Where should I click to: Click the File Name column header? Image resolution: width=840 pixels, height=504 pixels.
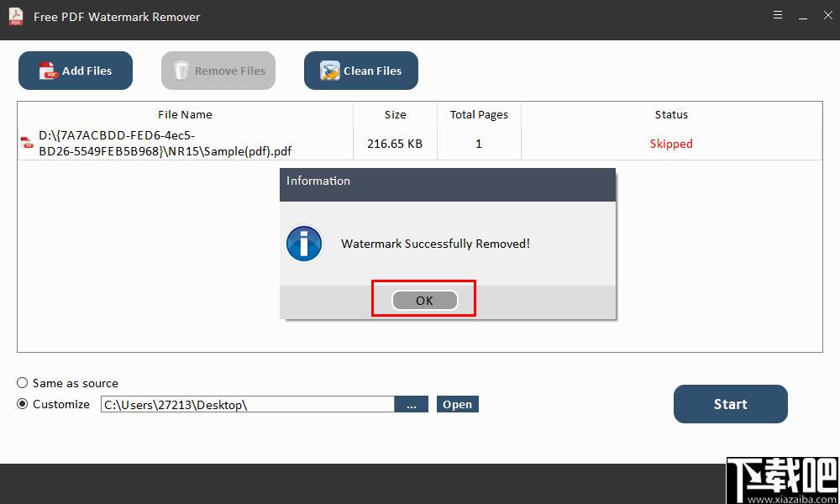coord(185,114)
